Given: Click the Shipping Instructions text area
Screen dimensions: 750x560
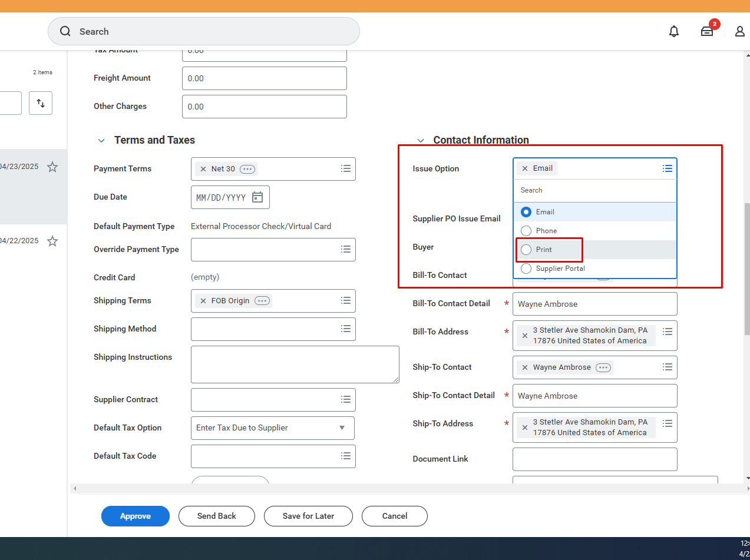Looking at the screenshot, I should [295, 365].
